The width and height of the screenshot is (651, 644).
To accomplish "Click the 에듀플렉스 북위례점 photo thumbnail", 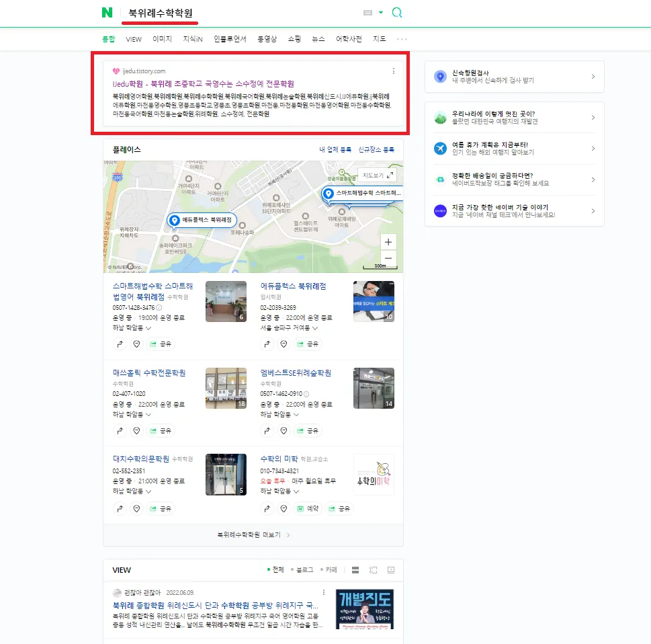I will (374, 302).
